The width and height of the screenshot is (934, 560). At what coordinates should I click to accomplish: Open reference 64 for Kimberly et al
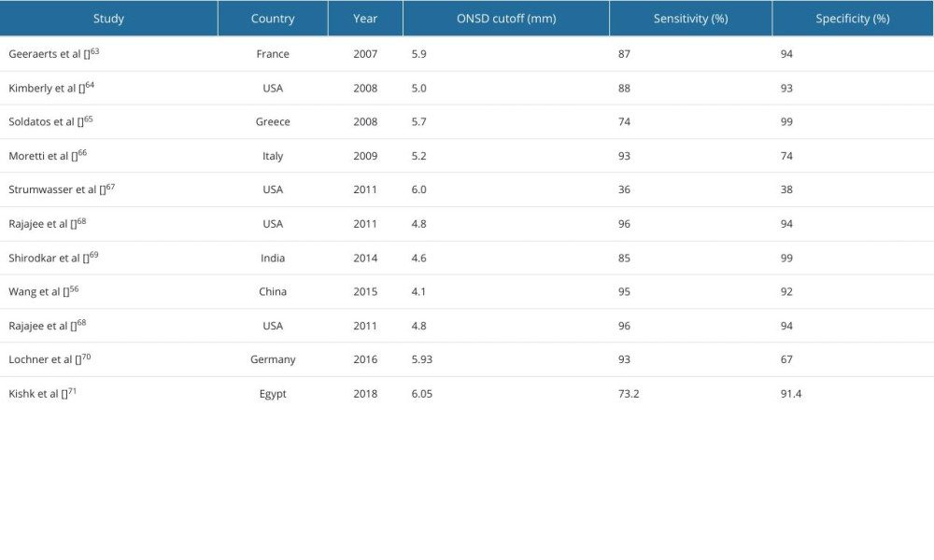[90, 85]
